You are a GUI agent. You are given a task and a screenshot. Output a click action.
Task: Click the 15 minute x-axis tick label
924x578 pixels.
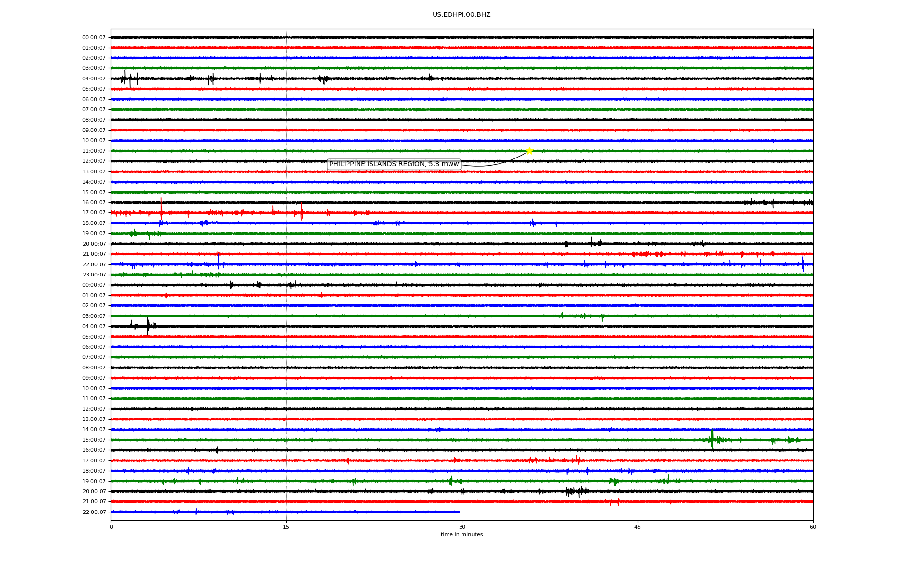286,527
